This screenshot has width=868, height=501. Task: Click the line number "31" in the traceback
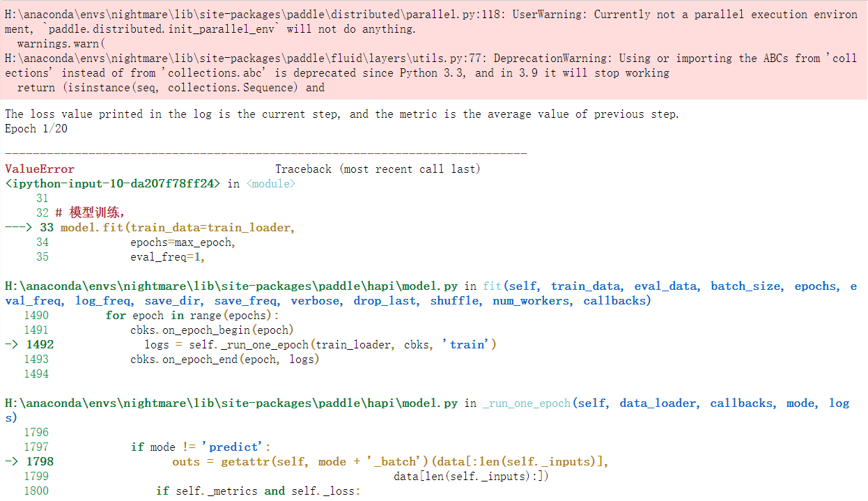pyautogui.click(x=42, y=199)
